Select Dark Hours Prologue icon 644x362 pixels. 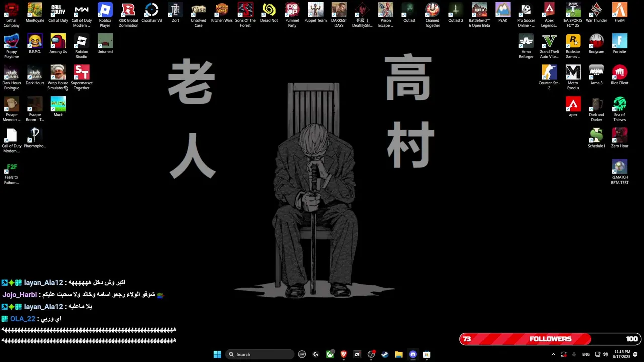click(11, 78)
